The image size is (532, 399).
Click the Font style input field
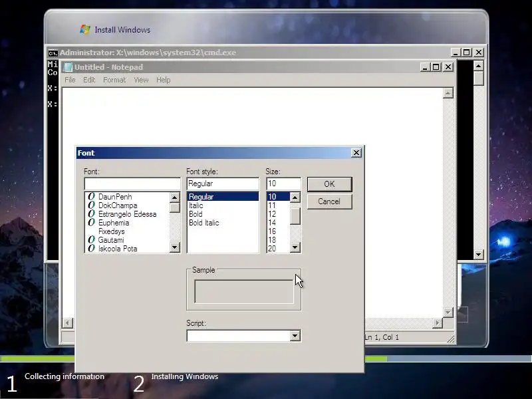point(223,184)
